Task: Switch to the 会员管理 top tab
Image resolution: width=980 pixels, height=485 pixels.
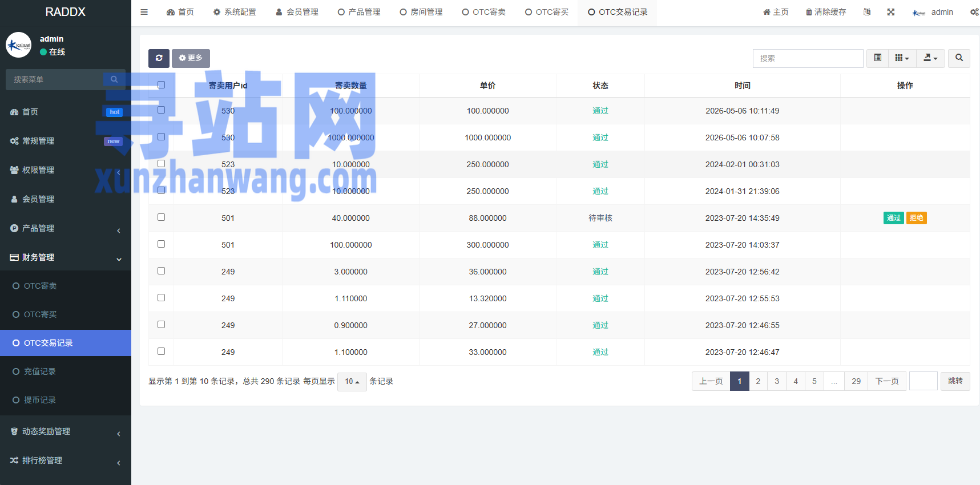Action: coord(297,12)
